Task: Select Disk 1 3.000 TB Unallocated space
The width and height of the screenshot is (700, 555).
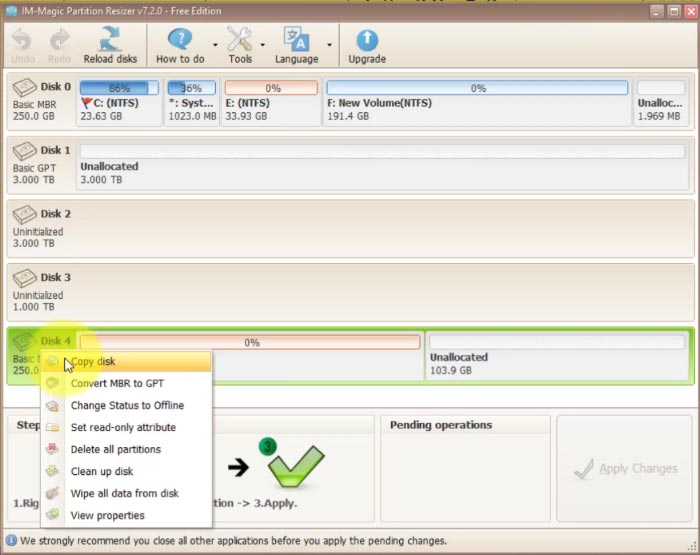Action: click(x=383, y=166)
